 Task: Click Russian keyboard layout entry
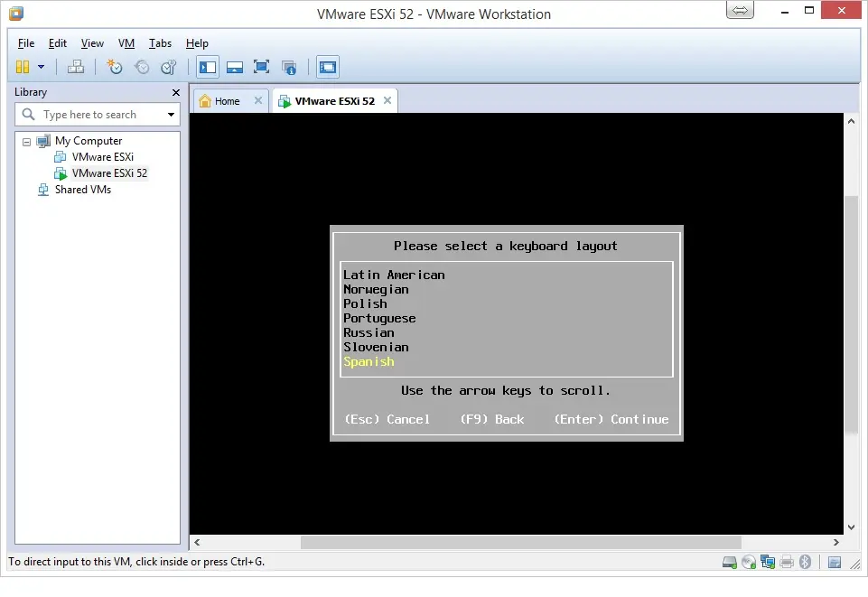tap(369, 332)
